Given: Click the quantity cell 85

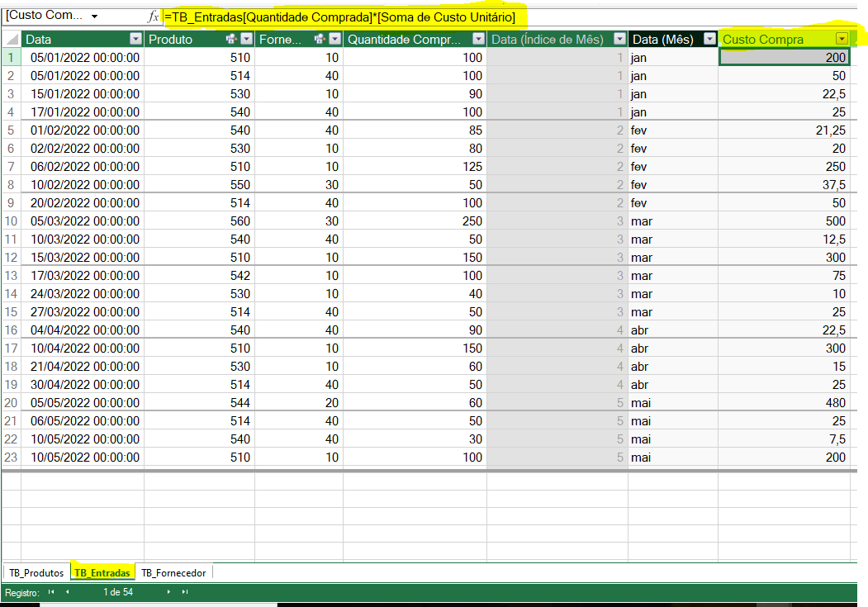Looking at the screenshot, I should [415, 130].
